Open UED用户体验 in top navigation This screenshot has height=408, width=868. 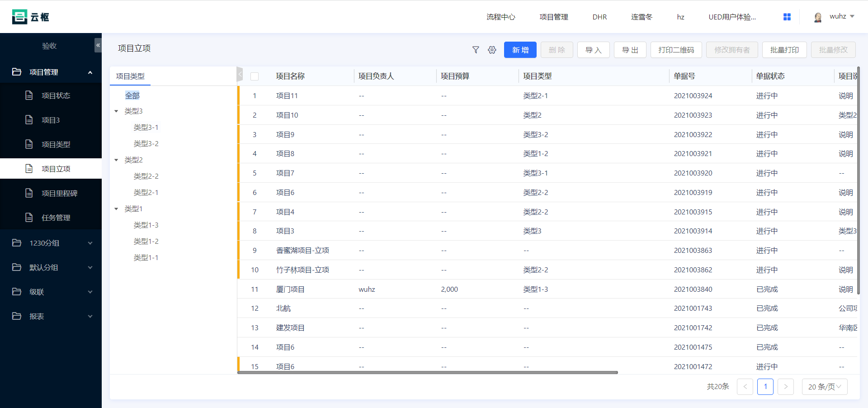[x=732, y=17]
